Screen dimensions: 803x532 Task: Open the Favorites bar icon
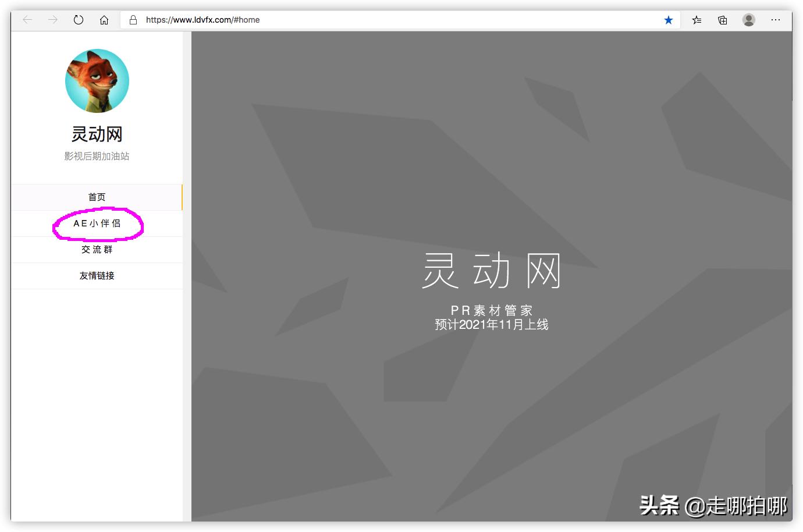(696, 19)
